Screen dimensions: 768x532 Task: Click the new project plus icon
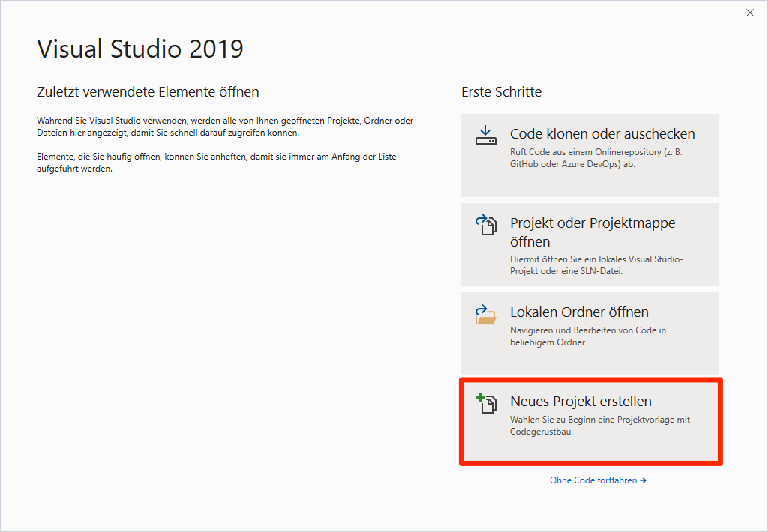click(486, 403)
